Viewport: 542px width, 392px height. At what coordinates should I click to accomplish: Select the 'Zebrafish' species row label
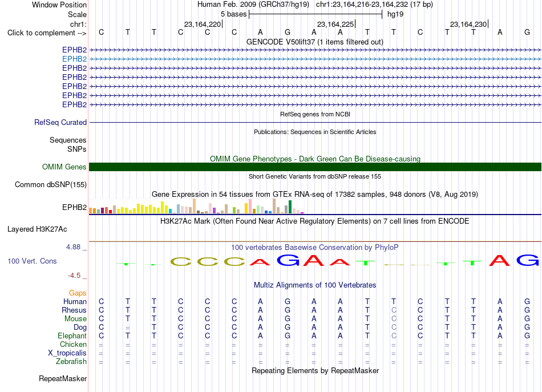pos(71,362)
